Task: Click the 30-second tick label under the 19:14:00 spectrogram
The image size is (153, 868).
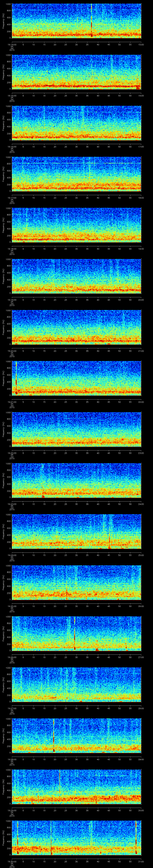Action: pos(77,44)
